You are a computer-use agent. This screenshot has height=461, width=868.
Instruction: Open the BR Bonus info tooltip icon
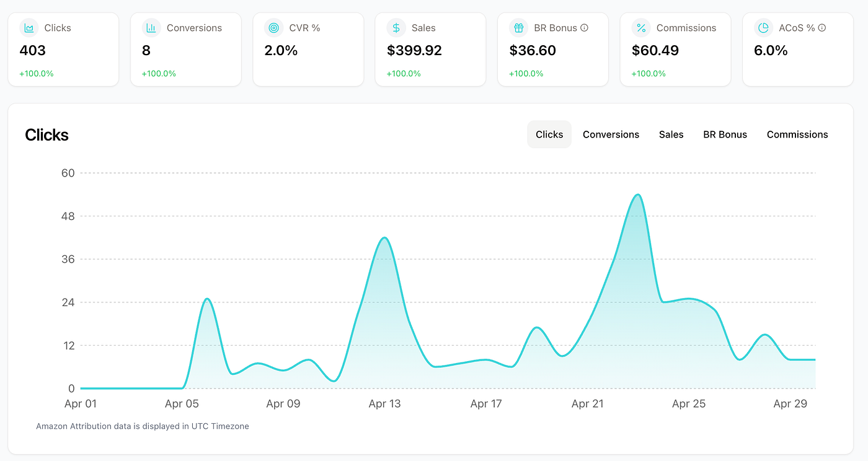pos(584,28)
